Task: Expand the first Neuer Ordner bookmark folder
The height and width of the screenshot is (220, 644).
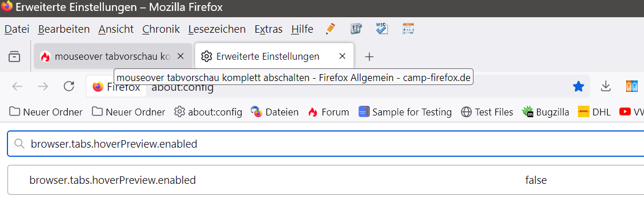Action: click(x=46, y=112)
